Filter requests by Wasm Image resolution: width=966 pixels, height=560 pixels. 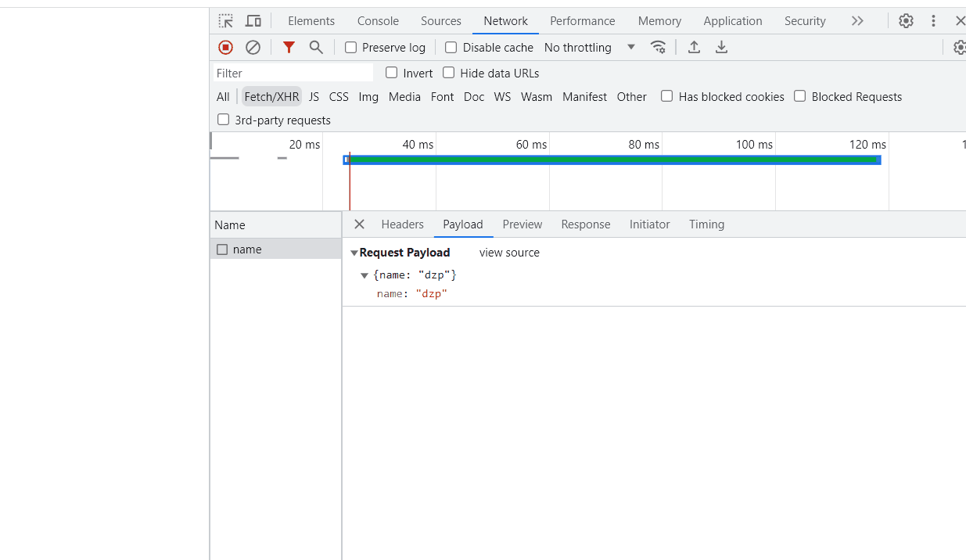[537, 97]
